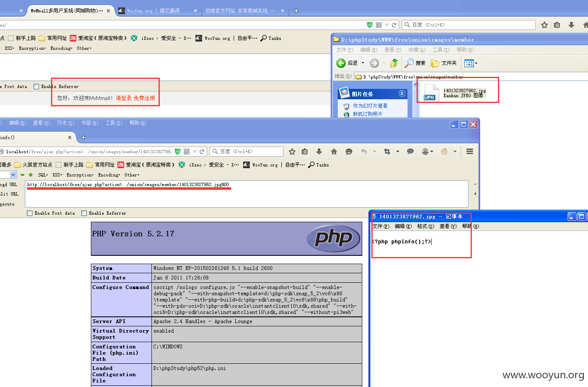Open the 书签 menu in the phpinfo browser
Screen dimensions: 588x387
click(90, 123)
